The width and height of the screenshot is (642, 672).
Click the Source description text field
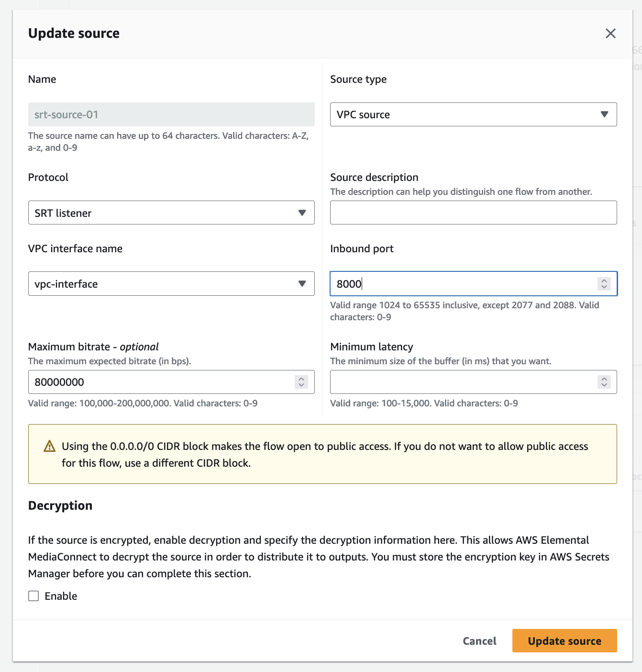coord(473,213)
